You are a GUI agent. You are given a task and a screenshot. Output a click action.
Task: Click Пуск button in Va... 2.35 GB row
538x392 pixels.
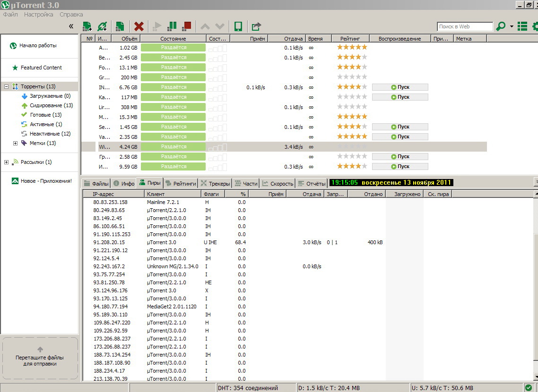click(400, 137)
